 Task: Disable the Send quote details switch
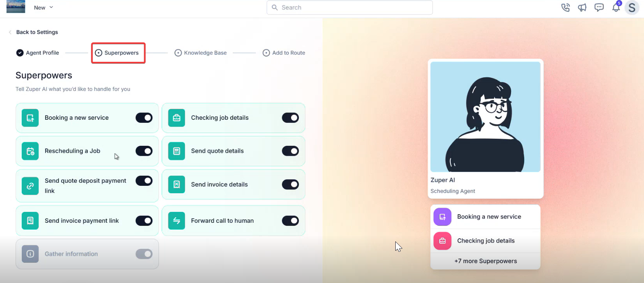click(x=290, y=151)
